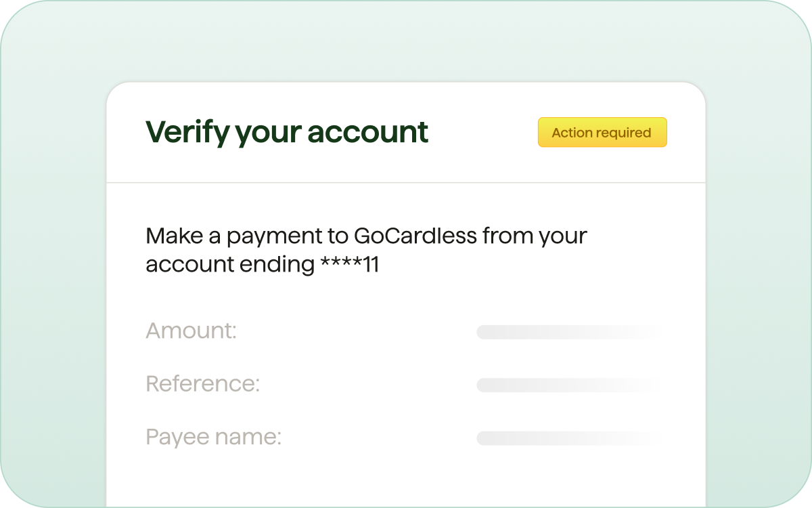The width and height of the screenshot is (812, 508).
Task: Click the Payee name value placeholder bar
Action: click(x=568, y=438)
